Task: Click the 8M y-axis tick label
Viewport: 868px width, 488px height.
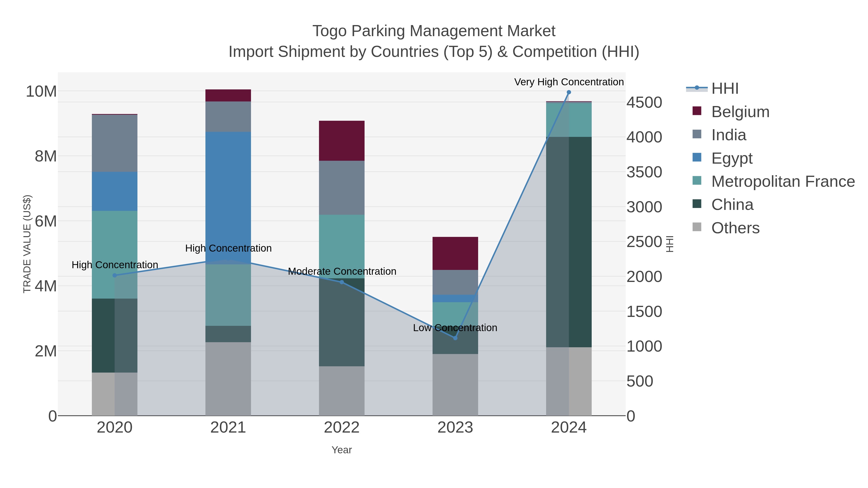Action: click(x=46, y=156)
